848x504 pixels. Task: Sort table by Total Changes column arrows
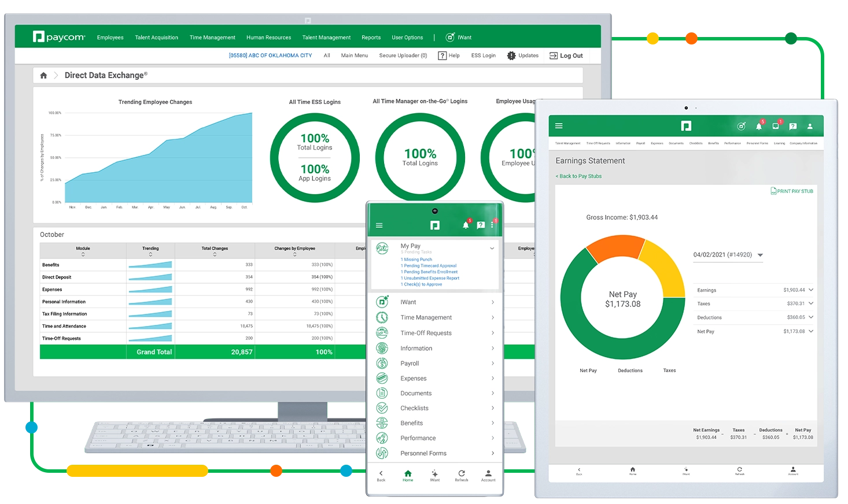tap(215, 254)
